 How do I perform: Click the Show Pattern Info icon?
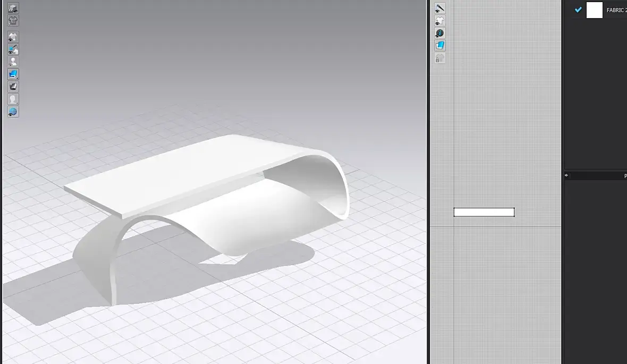point(440,33)
